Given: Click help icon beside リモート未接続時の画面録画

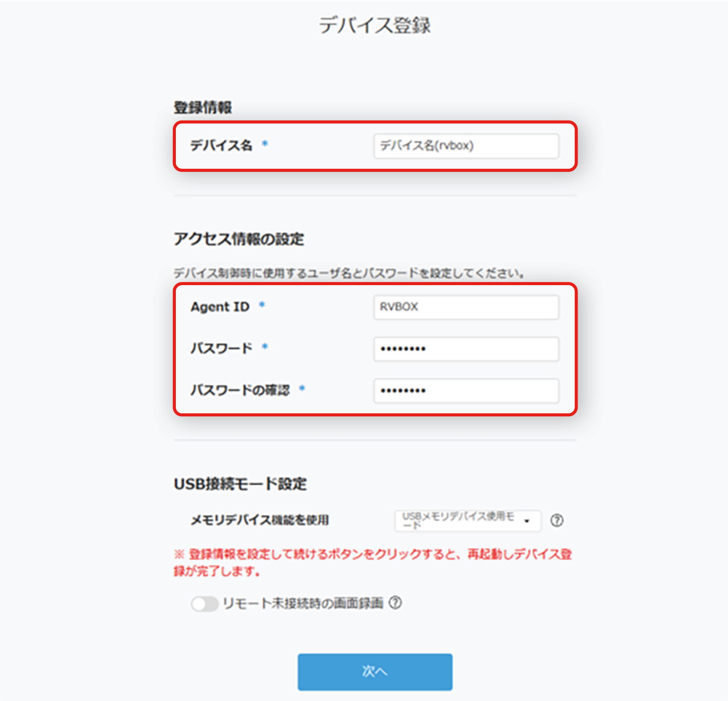Looking at the screenshot, I should coord(395,603).
